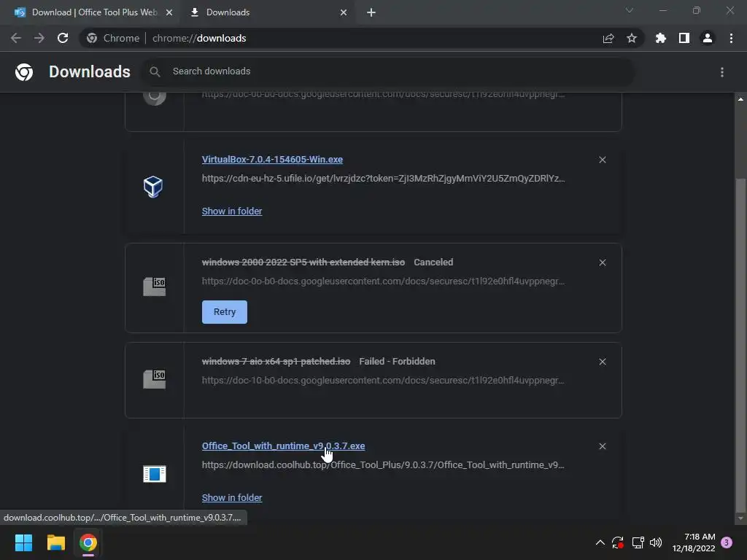747x560 pixels.
Task: Open the volume speaker tray icon
Action: point(656,542)
